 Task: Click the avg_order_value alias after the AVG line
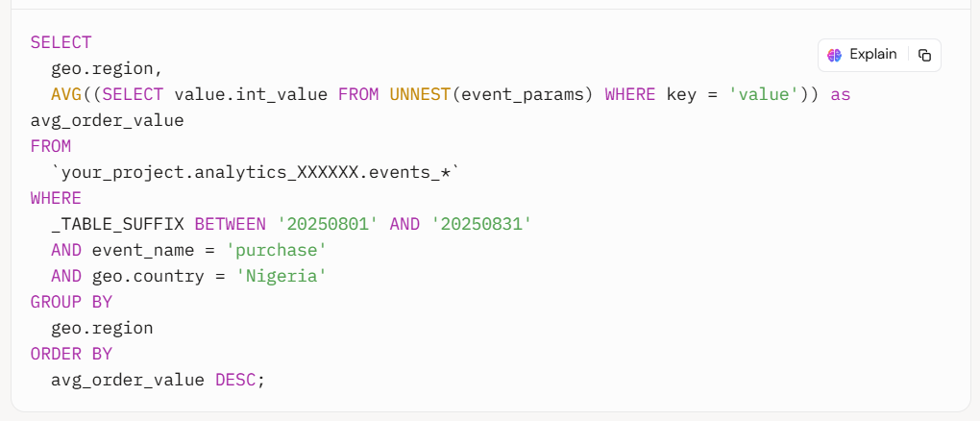[107, 121]
